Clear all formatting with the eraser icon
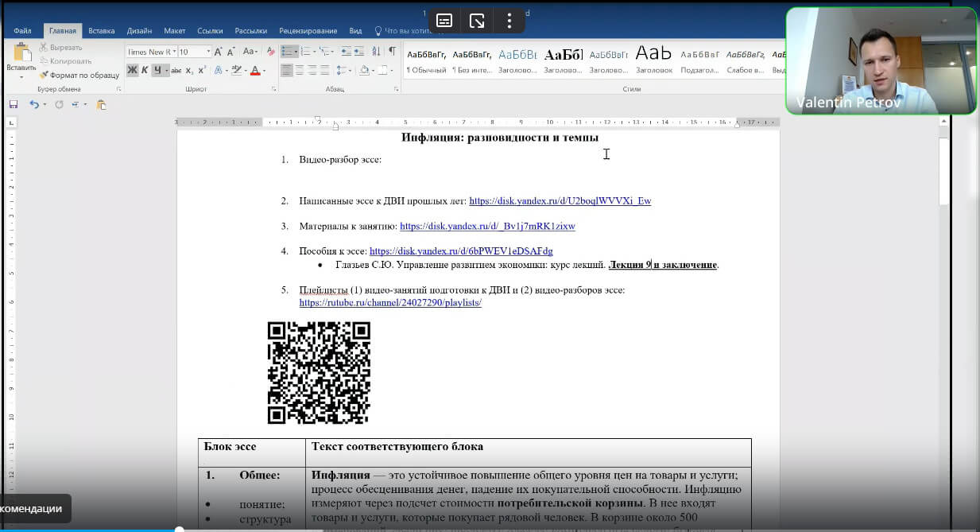Viewport: 980px width, 532px height. [271, 51]
